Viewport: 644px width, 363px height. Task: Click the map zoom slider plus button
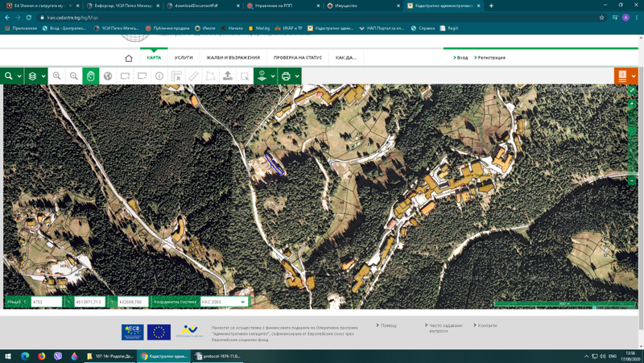coord(632,104)
